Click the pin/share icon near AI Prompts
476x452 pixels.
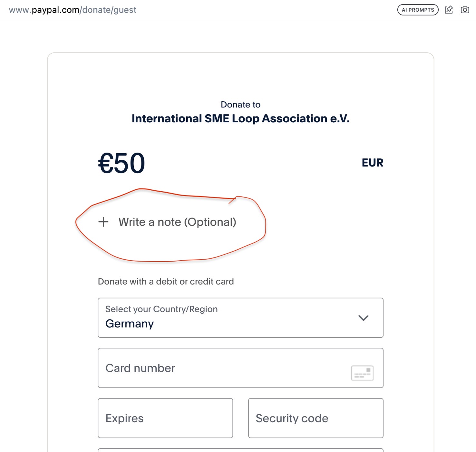449,10
